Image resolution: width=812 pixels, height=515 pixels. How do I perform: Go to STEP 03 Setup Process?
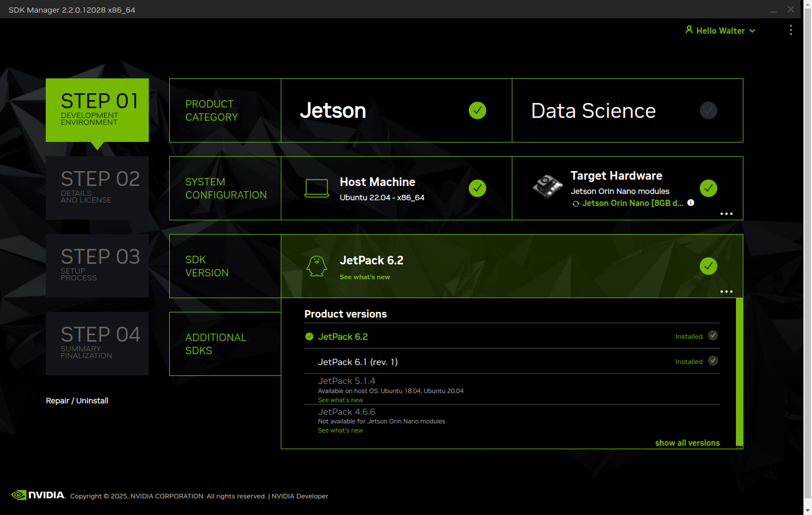97,266
